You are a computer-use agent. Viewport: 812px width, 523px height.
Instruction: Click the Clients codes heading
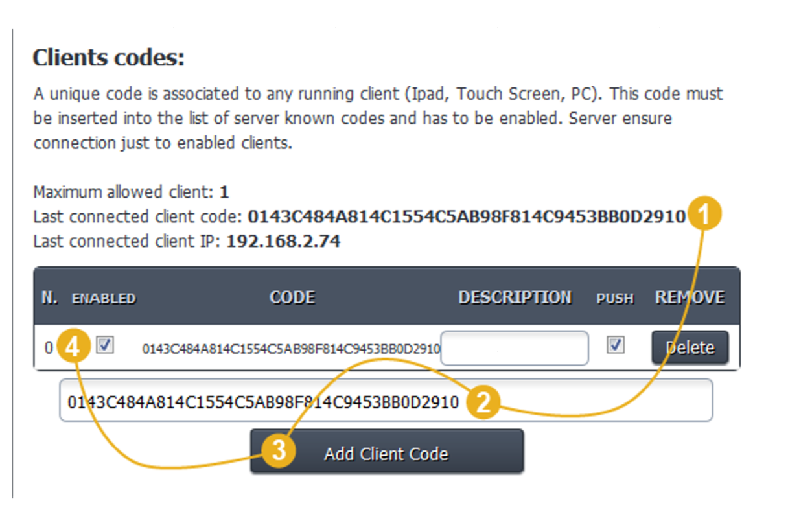pyautogui.click(x=109, y=58)
